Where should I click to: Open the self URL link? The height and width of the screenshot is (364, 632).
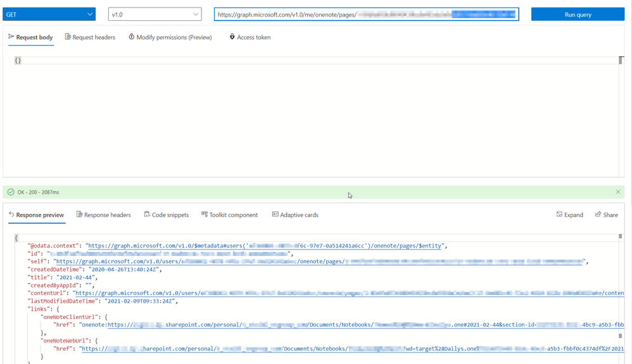[320, 261]
